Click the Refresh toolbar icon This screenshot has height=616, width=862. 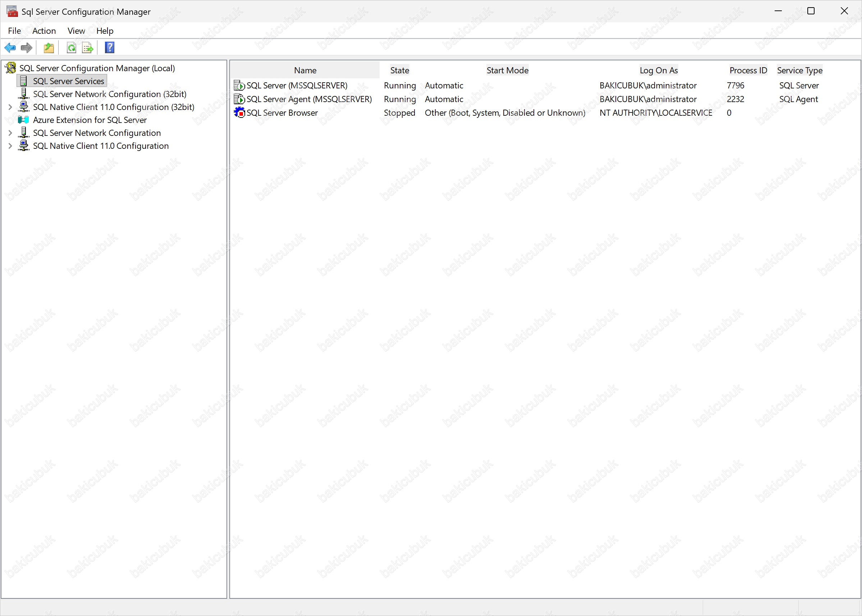(71, 48)
